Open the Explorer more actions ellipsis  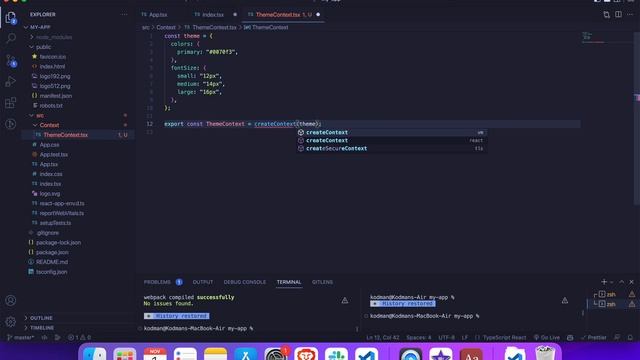124,14
